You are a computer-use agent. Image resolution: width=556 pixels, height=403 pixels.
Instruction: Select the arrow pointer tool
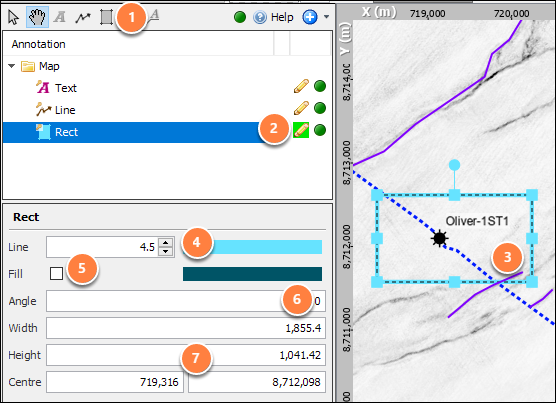coord(13,17)
